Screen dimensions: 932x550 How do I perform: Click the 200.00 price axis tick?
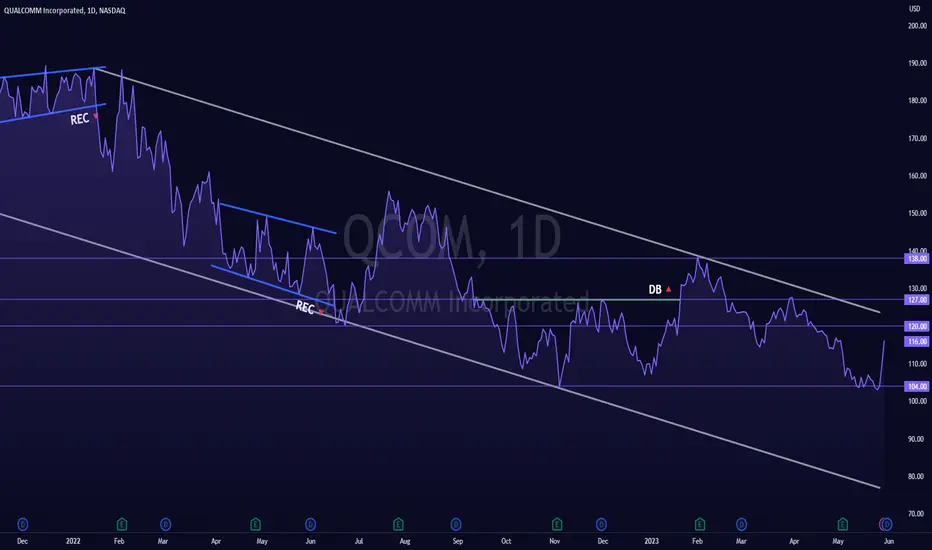(917, 26)
